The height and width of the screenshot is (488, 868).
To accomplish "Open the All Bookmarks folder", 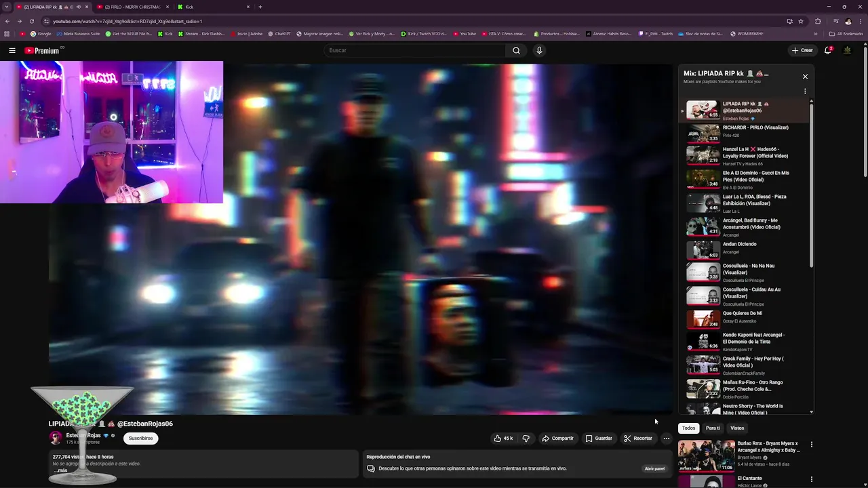I will point(846,34).
